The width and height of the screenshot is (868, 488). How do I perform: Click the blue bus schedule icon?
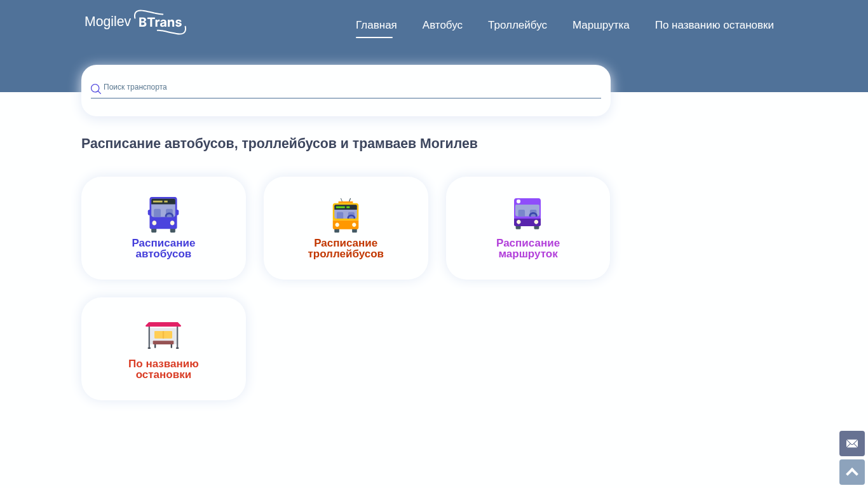click(x=163, y=214)
